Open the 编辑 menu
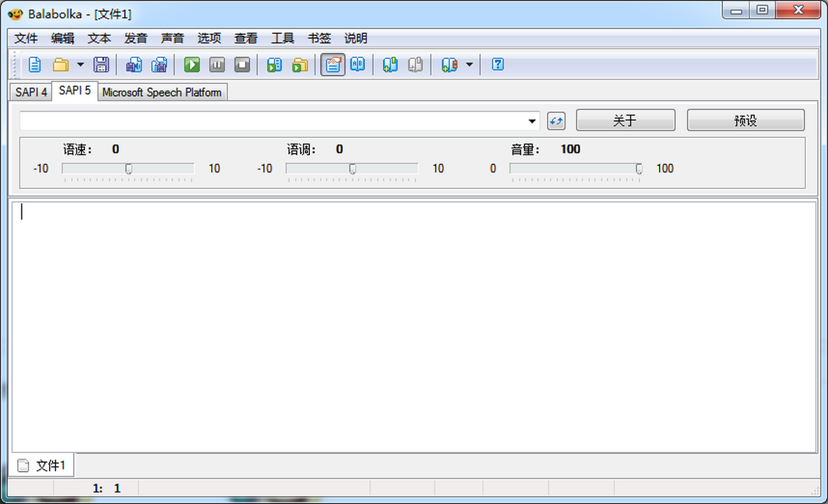This screenshot has height=504, width=828. pyautogui.click(x=63, y=39)
